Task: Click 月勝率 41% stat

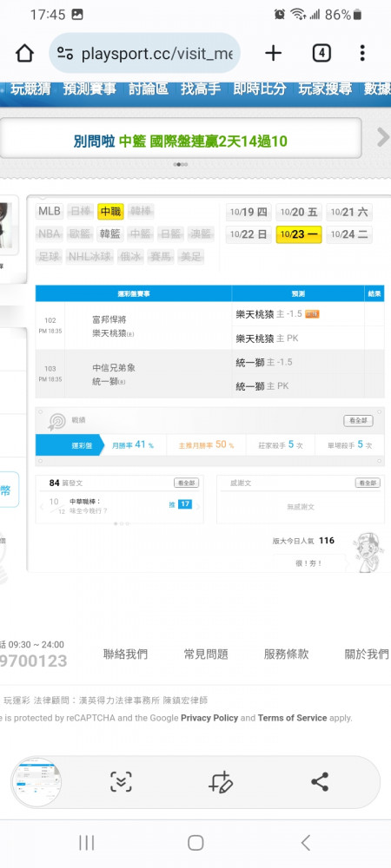Action: (x=133, y=445)
